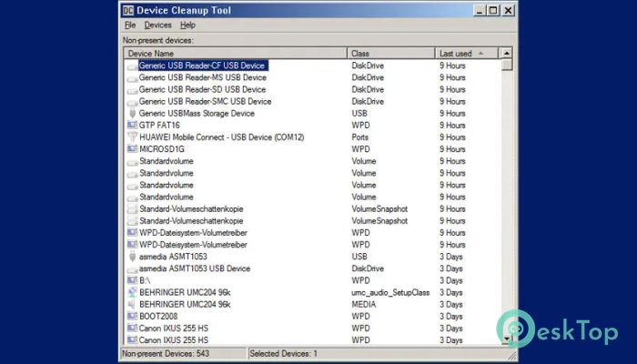Click disk icon of Generic USB Reader-MS USB Device

tap(133, 78)
